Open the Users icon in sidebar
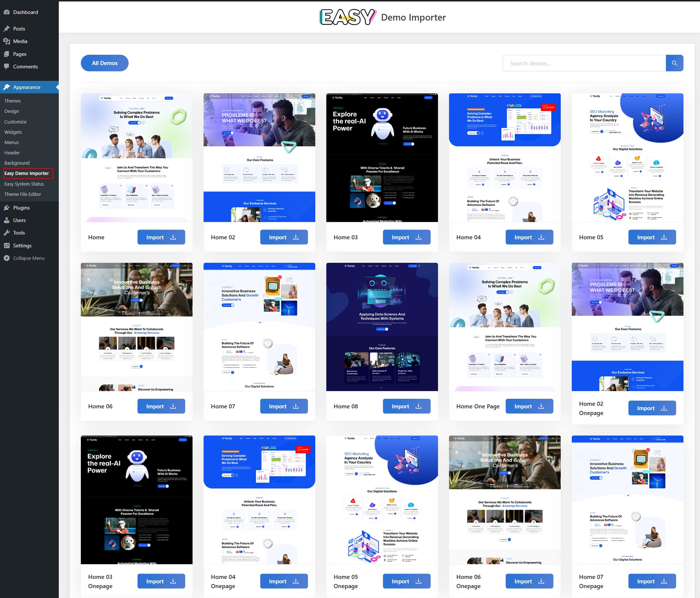Viewport: 700px width, 598px height. click(7, 220)
